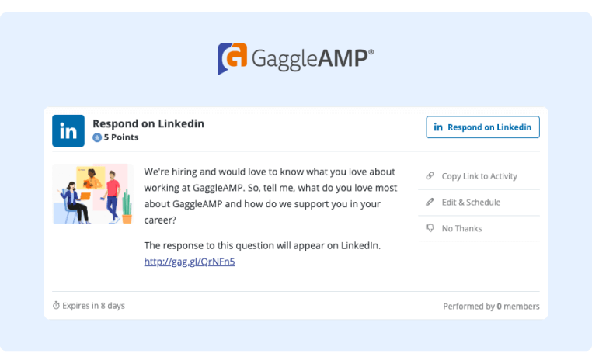Choose Edit & Schedule option
The height and width of the screenshot is (364, 592).
tap(471, 203)
